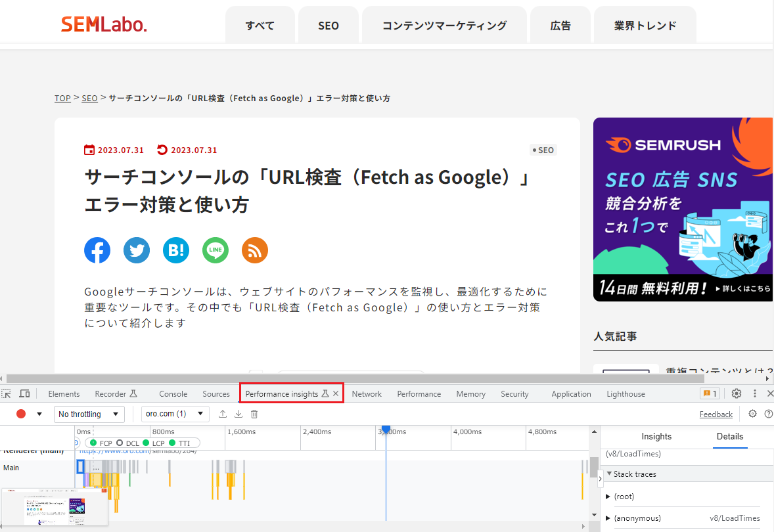Share the article via the Facebook icon
The width and height of the screenshot is (774, 532).
point(97,250)
